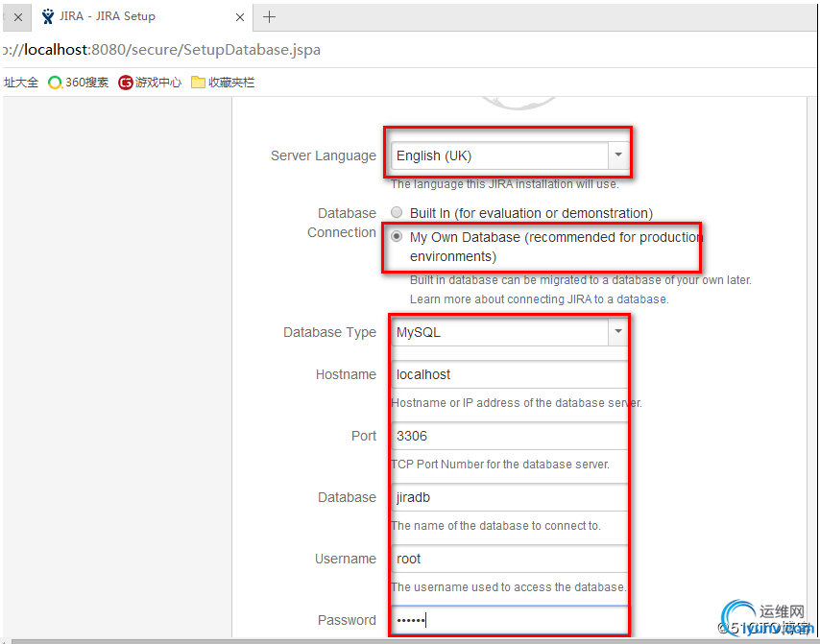820x644 pixels.
Task: Click the Server Language label
Action: (x=324, y=155)
